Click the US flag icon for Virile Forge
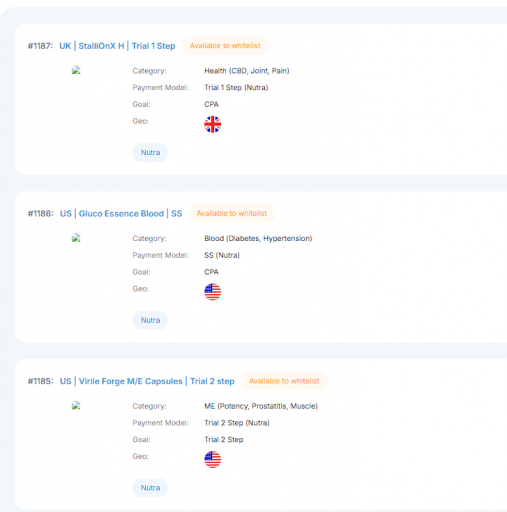 click(212, 460)
